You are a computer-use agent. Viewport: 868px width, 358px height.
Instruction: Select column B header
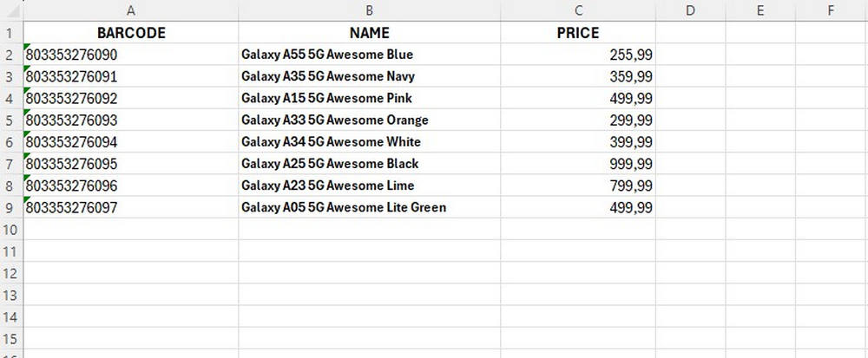(x=369, y=10)
